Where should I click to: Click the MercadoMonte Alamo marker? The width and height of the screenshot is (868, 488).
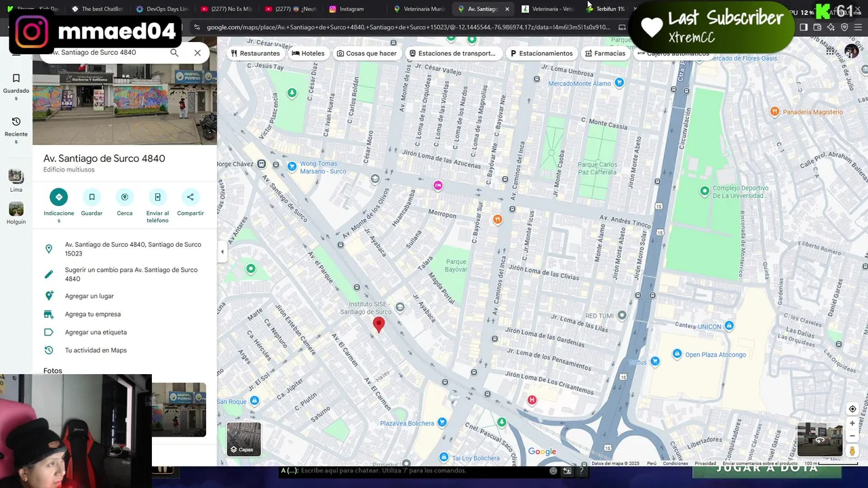tap(619, 83)
